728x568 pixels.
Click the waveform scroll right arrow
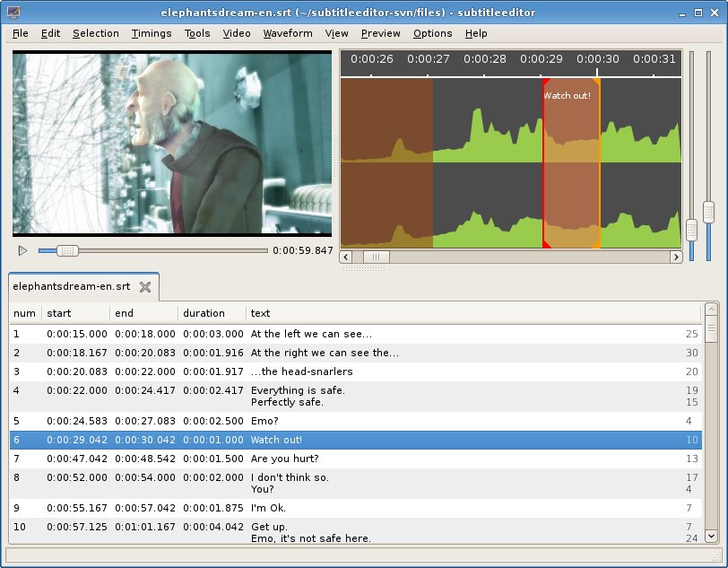click(x=676, y=257)
